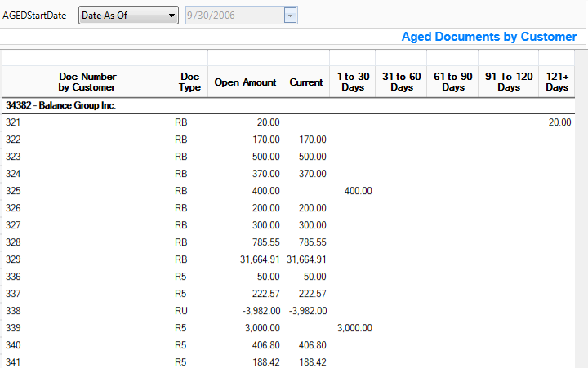Click the 3,000.00 value in 1 to 30 Days
The height and width of the screenshot is (368, 588).
click(353, 328)
